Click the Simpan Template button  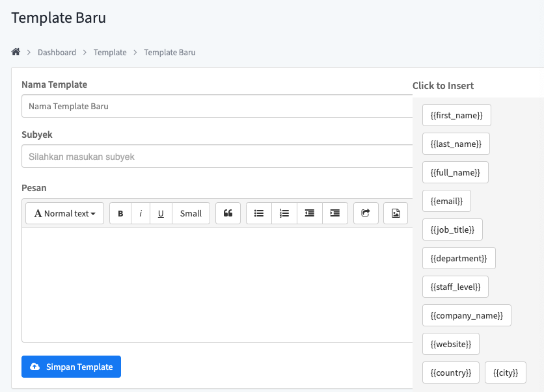(71, 367)
